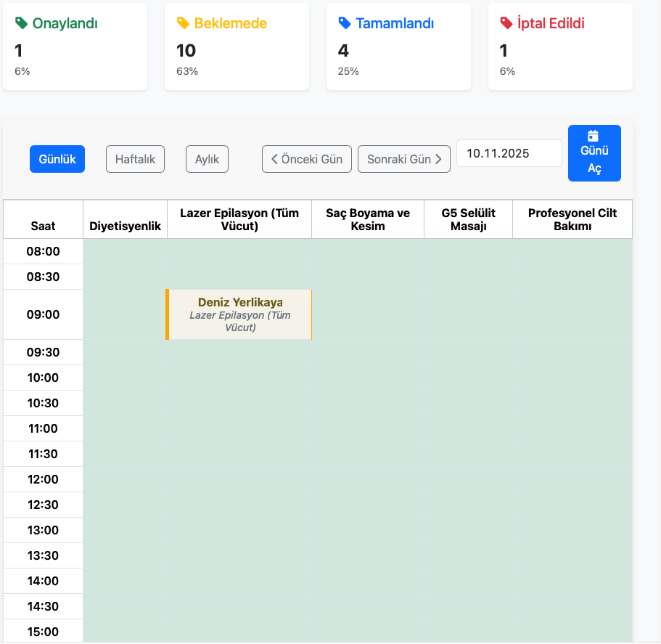The image size is (661, 644).
Task: Switch to Haftalık weekly view
Action: tap(136, 159)
